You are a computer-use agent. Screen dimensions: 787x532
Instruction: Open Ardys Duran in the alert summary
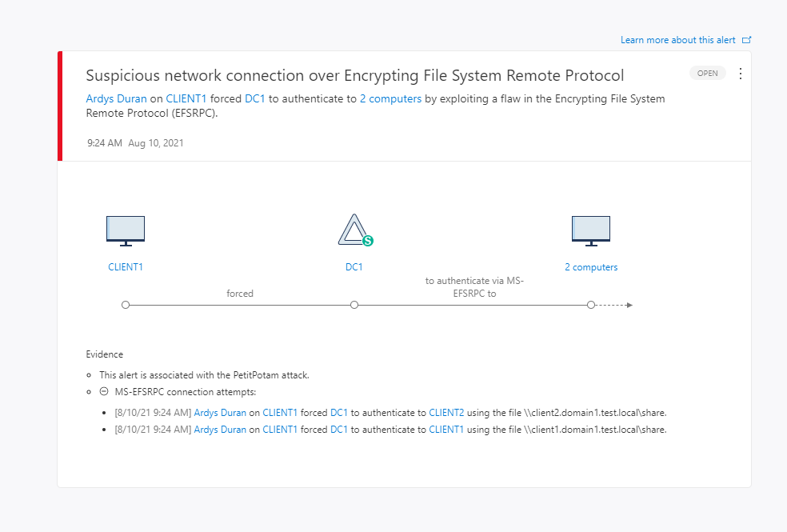tap(117, 98)
